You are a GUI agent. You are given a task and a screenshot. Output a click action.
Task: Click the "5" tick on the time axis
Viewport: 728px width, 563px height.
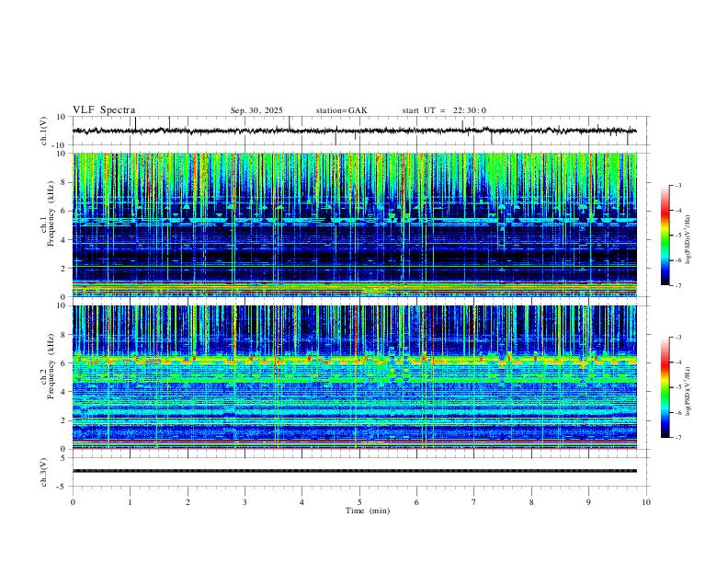coord(359,502)
